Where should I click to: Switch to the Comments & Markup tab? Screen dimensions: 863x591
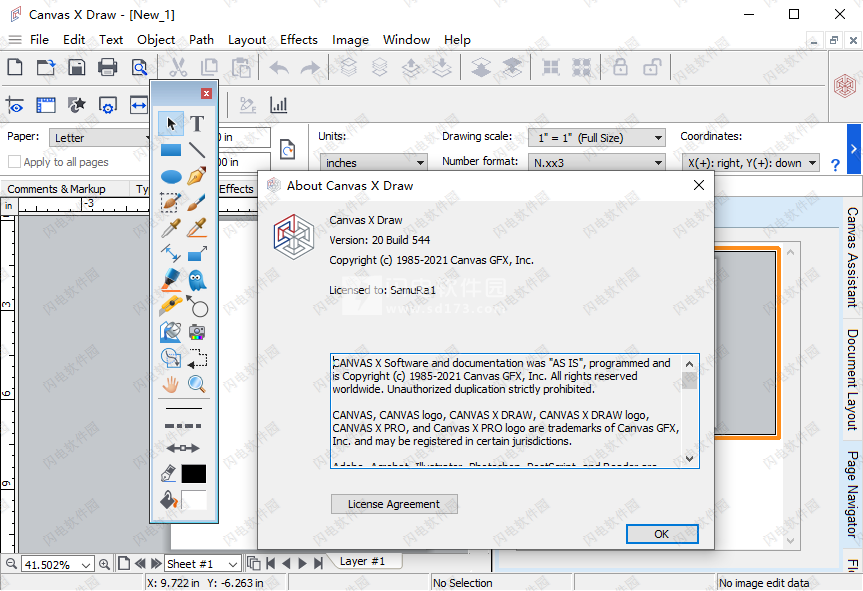[x=56, y=189]
